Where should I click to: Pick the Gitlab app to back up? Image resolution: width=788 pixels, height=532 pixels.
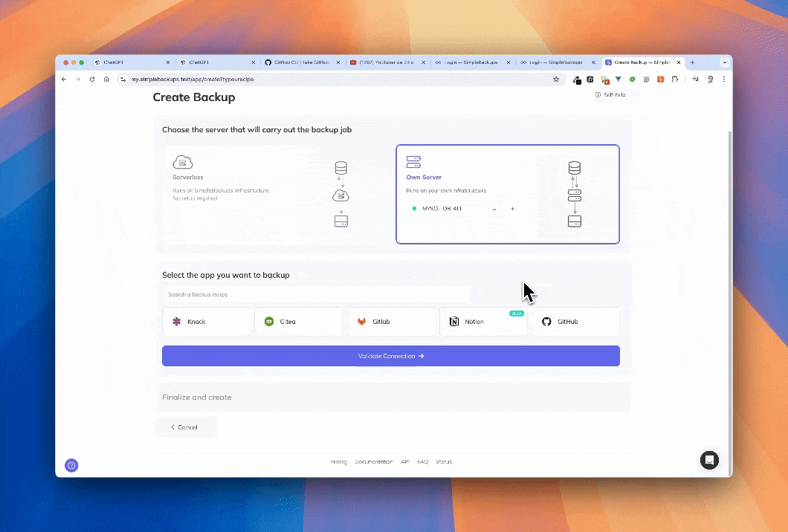391,322
